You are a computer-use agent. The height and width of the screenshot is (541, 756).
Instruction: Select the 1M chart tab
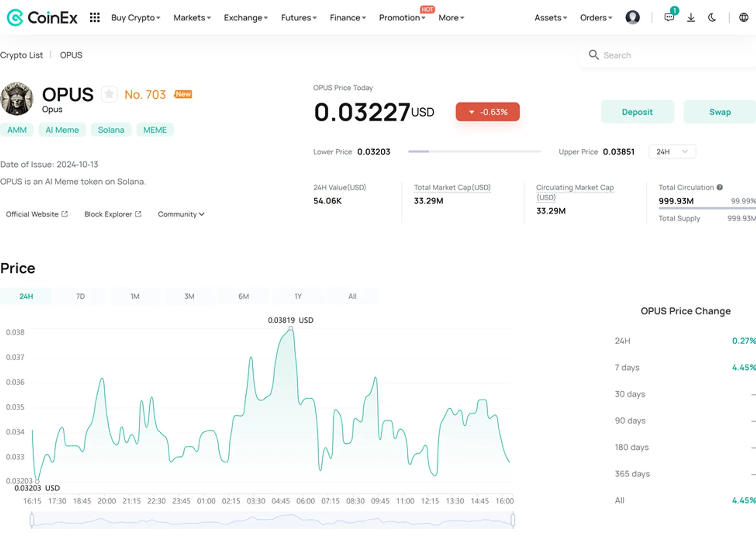pyautogui.click(x=135, y=296)
